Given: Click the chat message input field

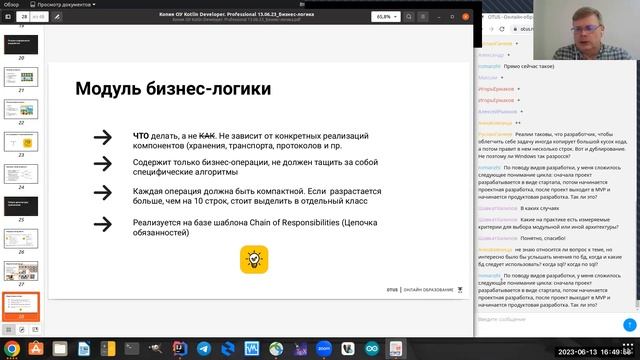Looking at the screenshot, I should [x=549, y=320].
